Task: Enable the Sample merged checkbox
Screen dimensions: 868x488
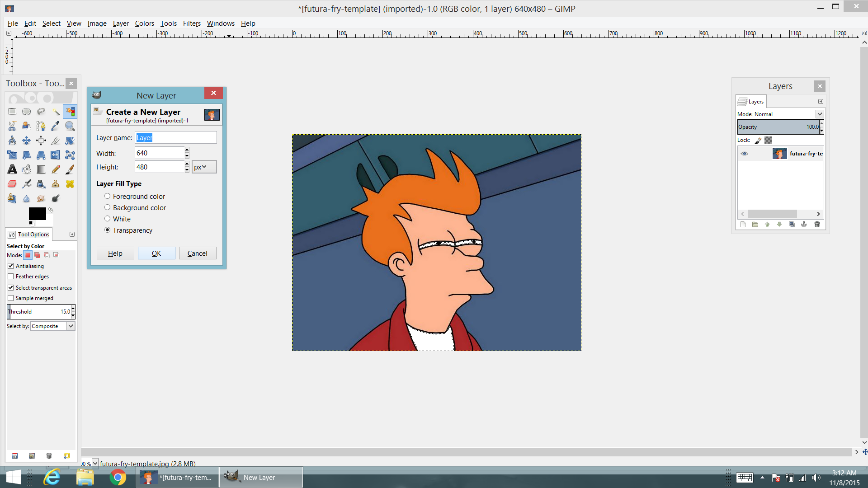Action: point(11,298)
